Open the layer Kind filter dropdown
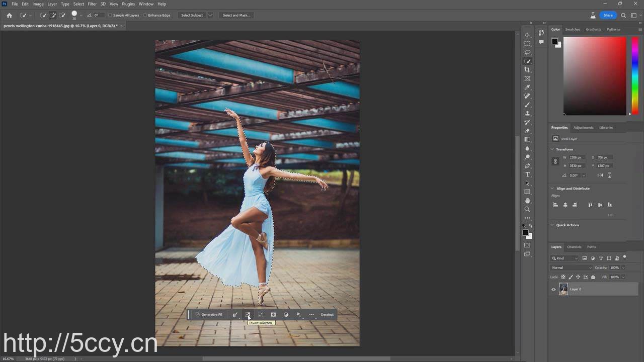 (565, 258)
